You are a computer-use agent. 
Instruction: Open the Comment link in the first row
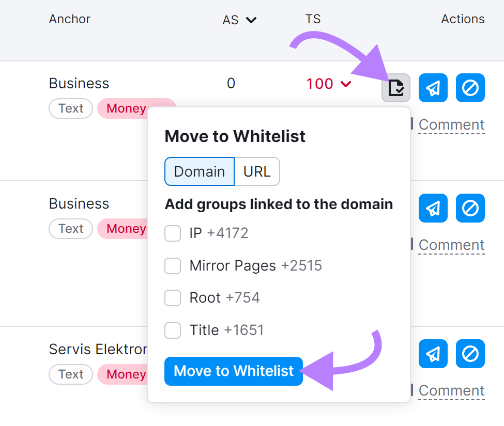(x=451, y=124)
